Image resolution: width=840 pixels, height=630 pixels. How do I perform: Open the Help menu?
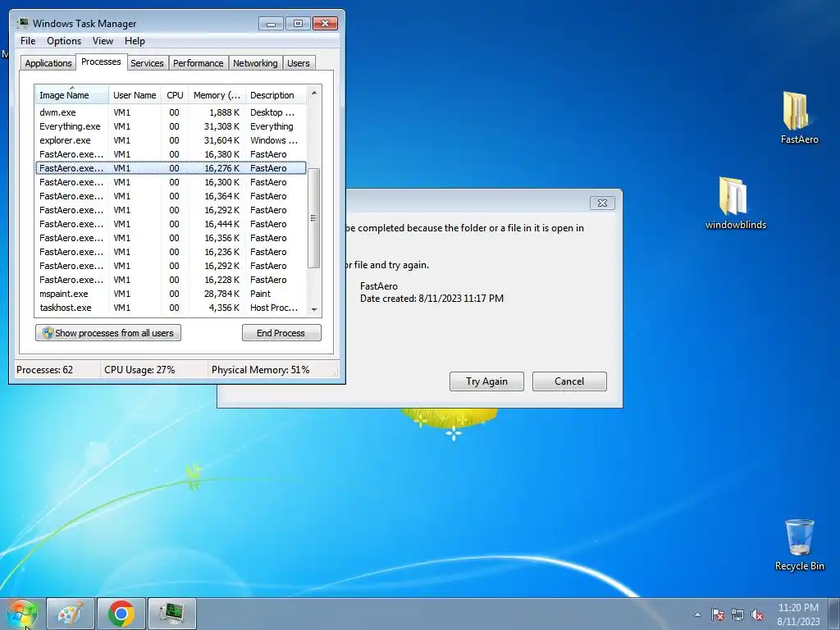pos(135,41)
